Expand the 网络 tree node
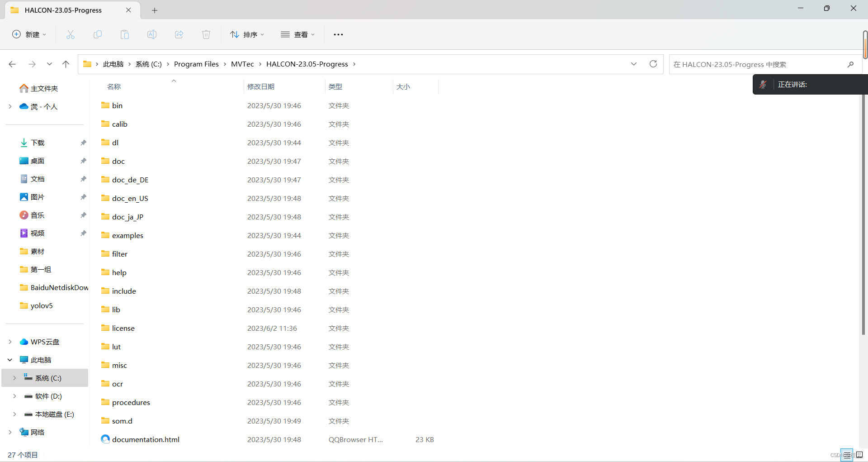 point(10,432)
